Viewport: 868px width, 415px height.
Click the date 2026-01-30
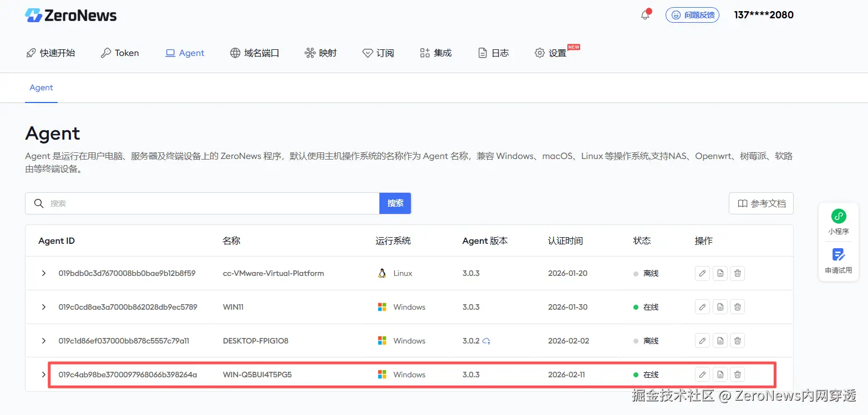coord(567,307)
